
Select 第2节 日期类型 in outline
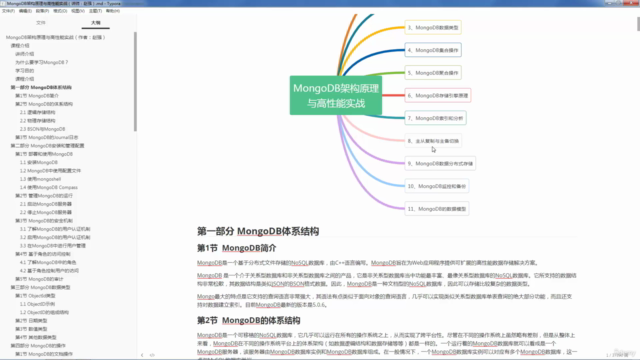click(31, 321)
